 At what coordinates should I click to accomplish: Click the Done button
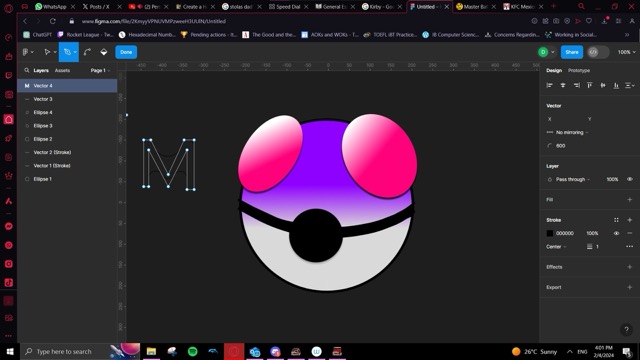[126, 52]
